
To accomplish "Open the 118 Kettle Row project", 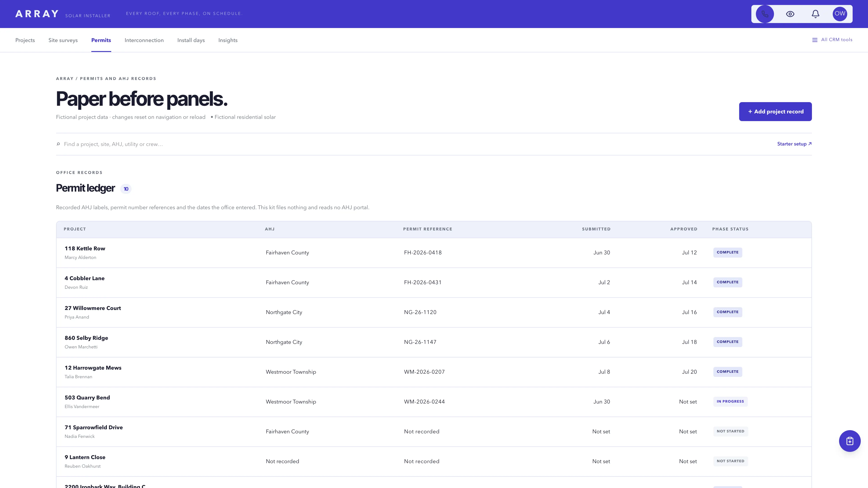I will coord(85,249).
